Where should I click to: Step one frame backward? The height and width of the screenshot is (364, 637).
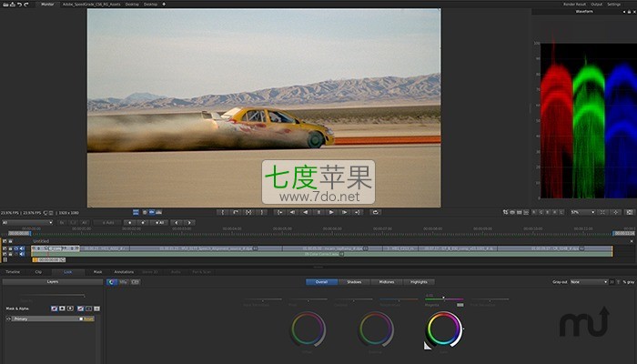(292, 212)
